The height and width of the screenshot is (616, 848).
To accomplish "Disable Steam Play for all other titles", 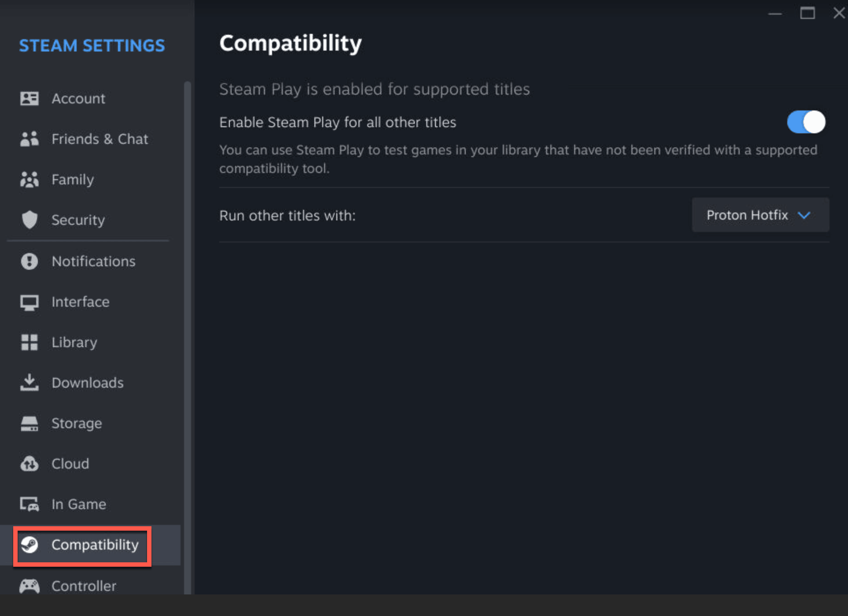I will click(806, 122).
